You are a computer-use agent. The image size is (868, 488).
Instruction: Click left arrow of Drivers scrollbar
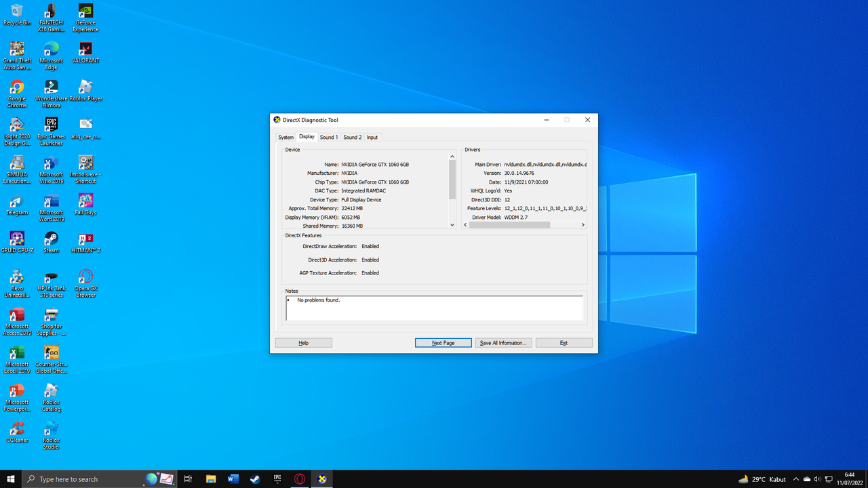pos(465,225)
